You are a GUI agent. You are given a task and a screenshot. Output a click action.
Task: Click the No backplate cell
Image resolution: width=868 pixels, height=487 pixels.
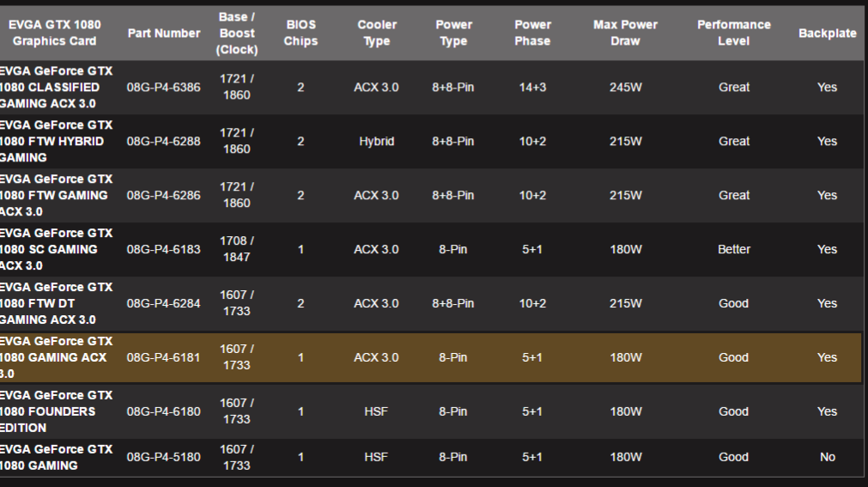tap(828, 457)
